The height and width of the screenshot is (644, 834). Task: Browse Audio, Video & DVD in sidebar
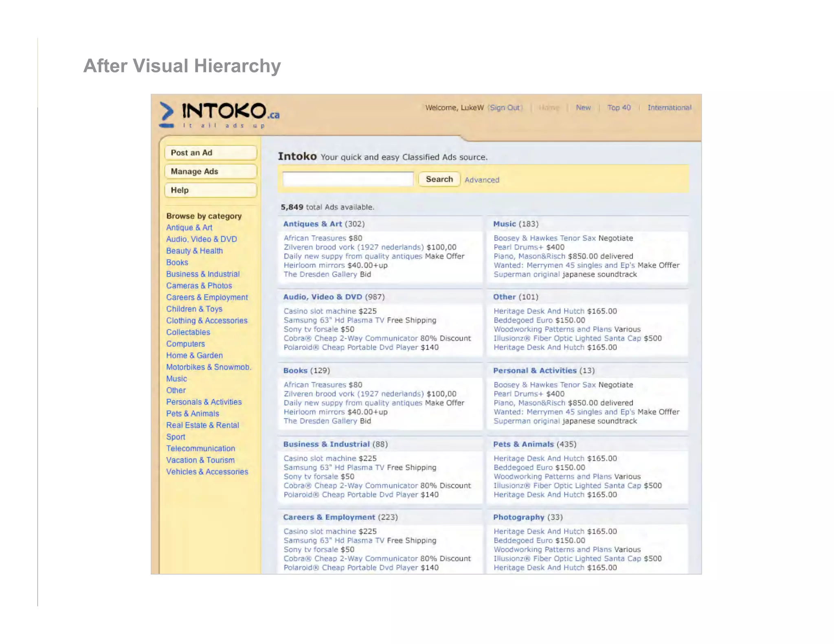point(201,239)
